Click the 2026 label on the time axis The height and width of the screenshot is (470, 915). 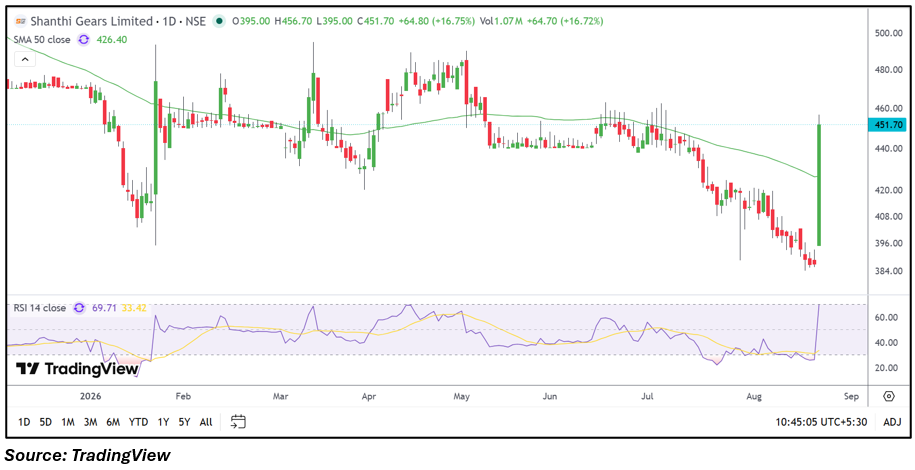click(x=92, y=397)
